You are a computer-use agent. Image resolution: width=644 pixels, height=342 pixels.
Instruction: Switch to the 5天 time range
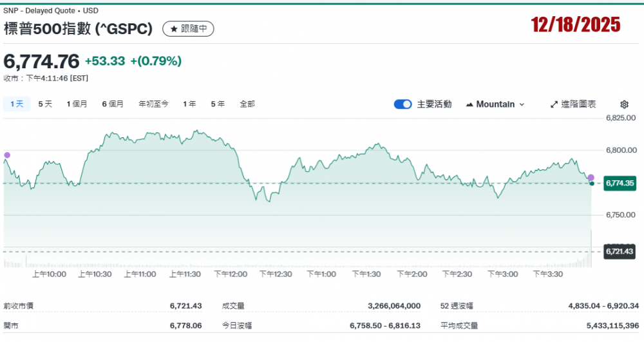tap(45, 104)
